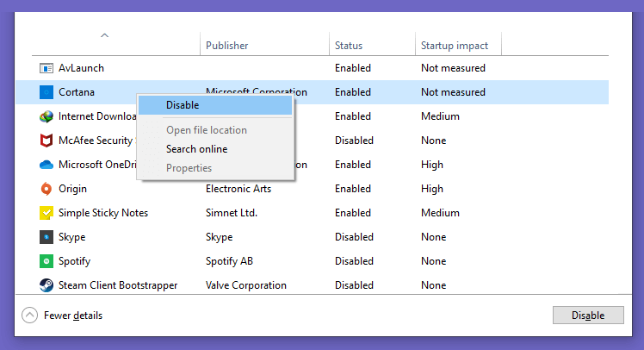Sort by the Status column header

pyautogui.click(x=349, y=46)
